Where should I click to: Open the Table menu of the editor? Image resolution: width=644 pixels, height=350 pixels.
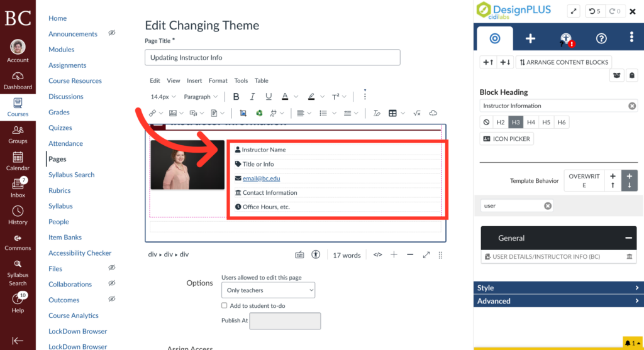coord(261,80)
